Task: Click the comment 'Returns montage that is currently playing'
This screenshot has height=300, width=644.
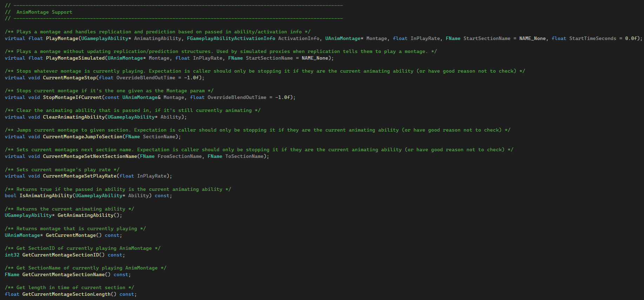Action: coord(75,228)
